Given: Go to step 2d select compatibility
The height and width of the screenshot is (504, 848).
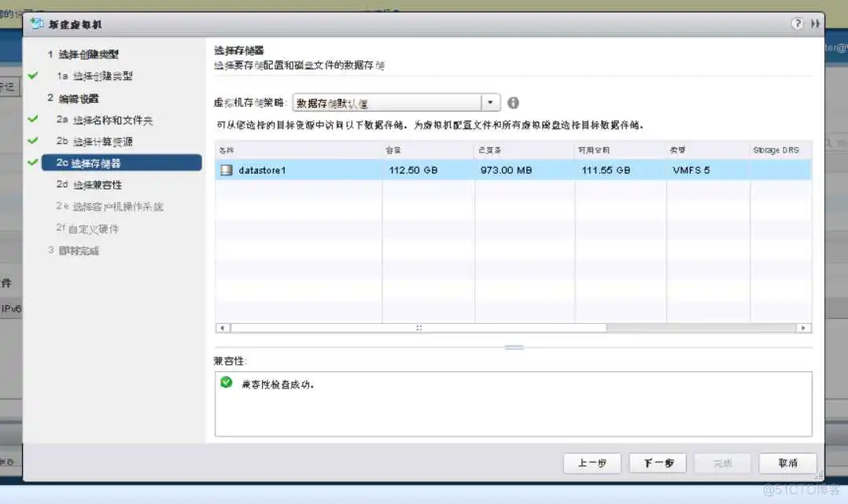Looking at the screenshot, I should tap(89, 185).
